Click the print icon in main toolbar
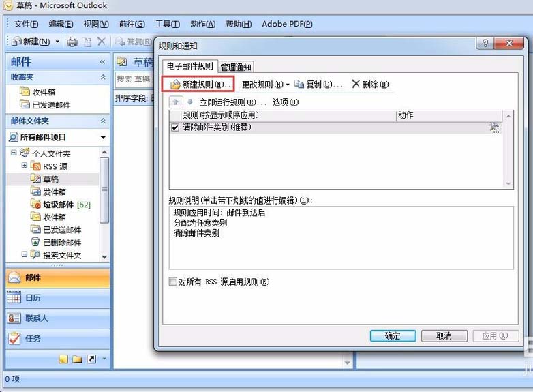 [72, 42]
